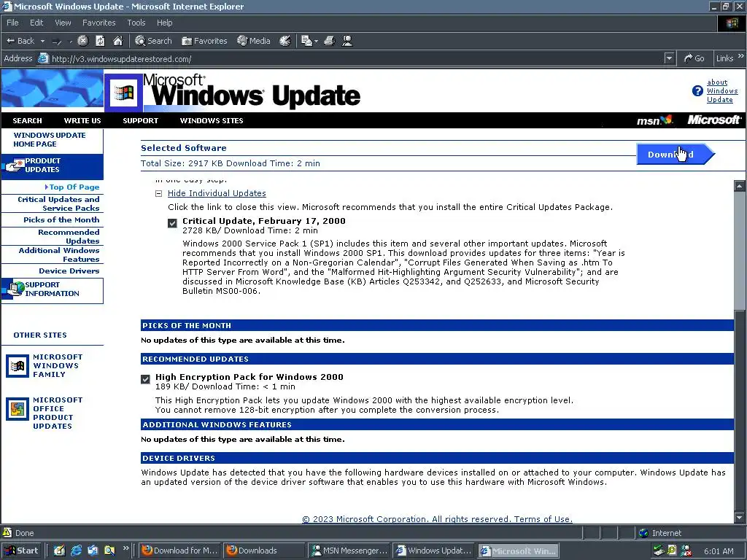Open Additional Windows Features sidebar link

point(59,254)
